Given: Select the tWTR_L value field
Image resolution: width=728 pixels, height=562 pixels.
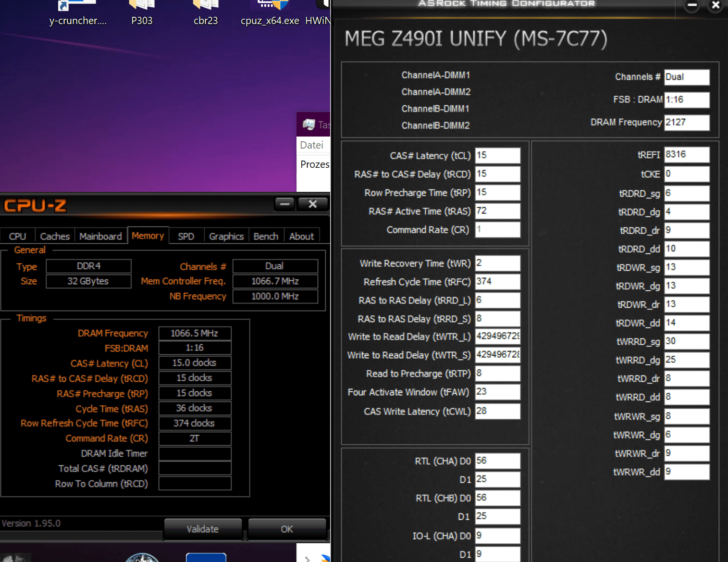Looking at the screenshot, I should pyautogui.click(x=498, y=336).
